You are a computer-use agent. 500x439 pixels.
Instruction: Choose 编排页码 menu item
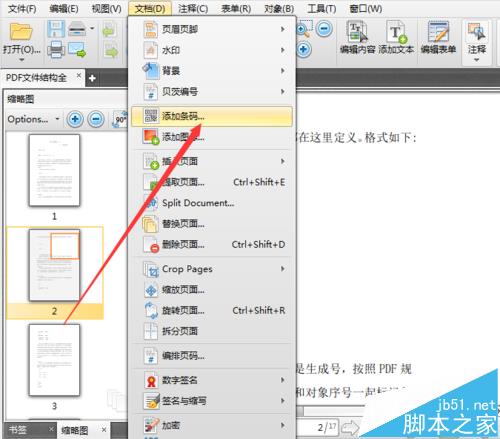(x=212, y=356)
